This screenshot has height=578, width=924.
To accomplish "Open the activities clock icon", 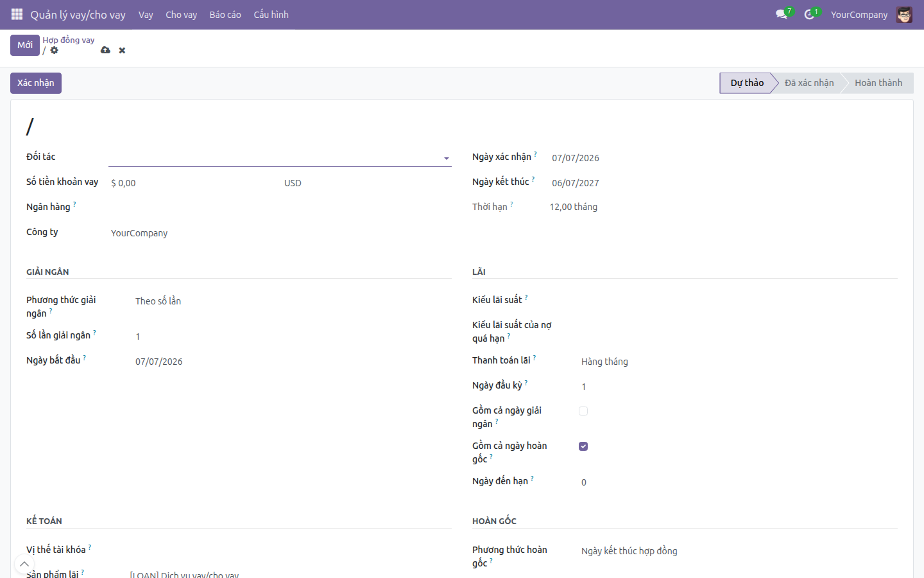I will (809, 14).
